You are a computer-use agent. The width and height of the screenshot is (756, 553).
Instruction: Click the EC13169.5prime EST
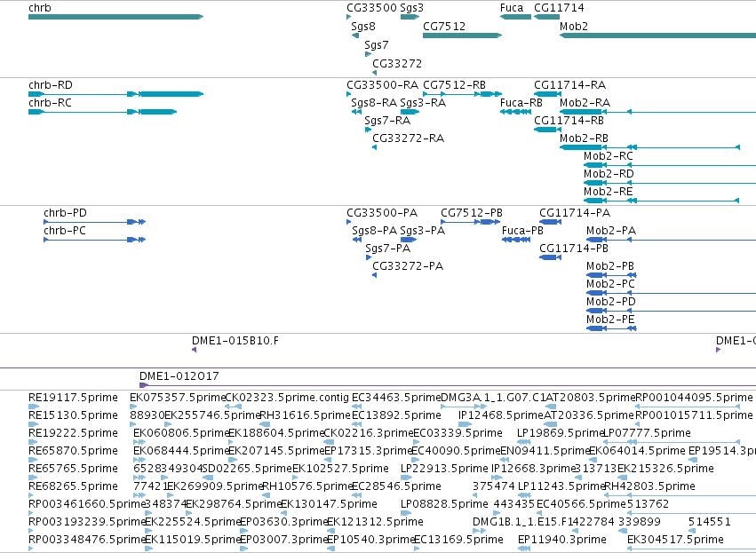[416, 549]
